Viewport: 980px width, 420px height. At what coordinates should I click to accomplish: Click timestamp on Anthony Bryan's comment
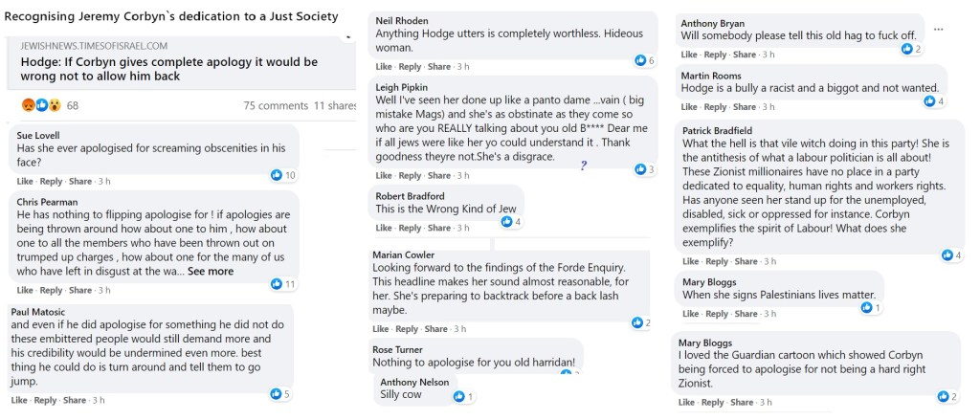[x=768, y=55]
